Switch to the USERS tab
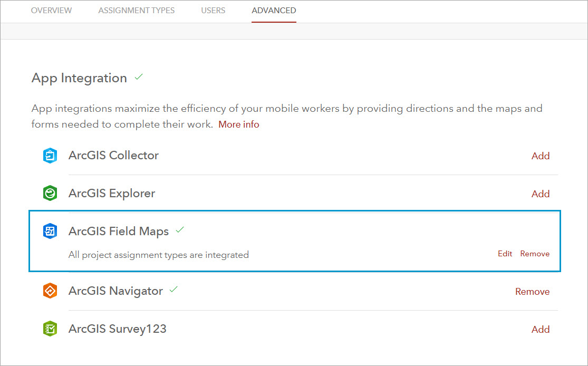Screen dimensions: 588x366 [x=213, y=10]
